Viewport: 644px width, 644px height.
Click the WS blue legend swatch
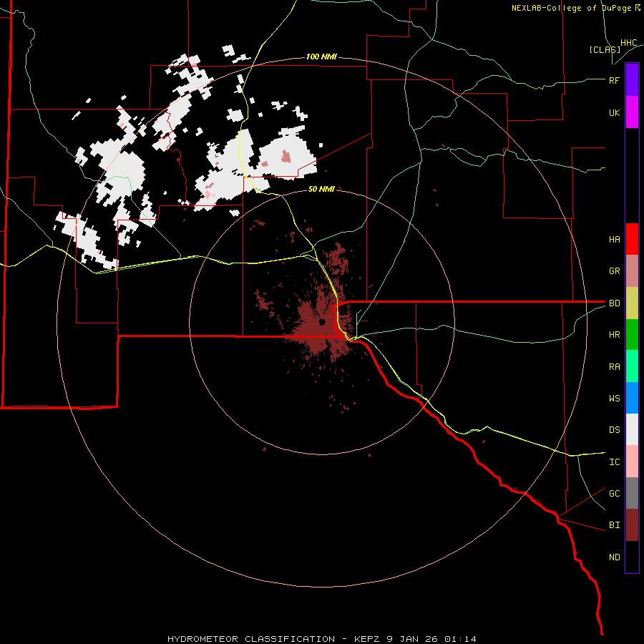(x=632, y=398)
